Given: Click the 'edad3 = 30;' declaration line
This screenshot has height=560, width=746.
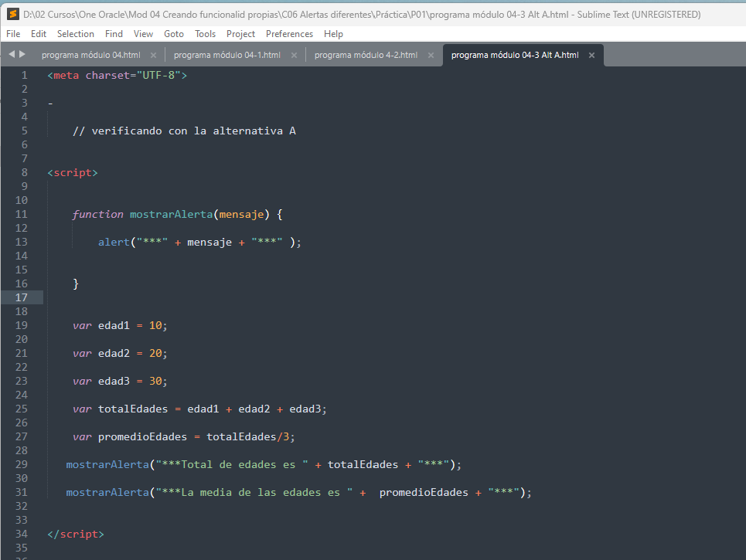Looking at the screenshot, I should tap(120, 382).
